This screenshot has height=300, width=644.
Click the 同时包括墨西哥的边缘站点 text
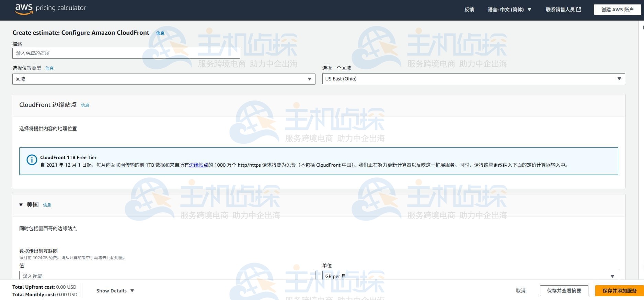coord(48,229)
